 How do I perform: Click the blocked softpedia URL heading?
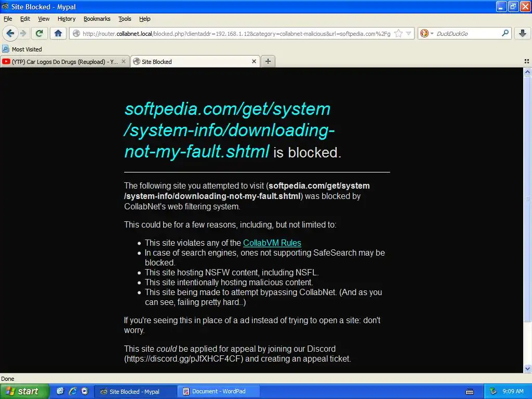pyautogui.click(x=229, y=130)
